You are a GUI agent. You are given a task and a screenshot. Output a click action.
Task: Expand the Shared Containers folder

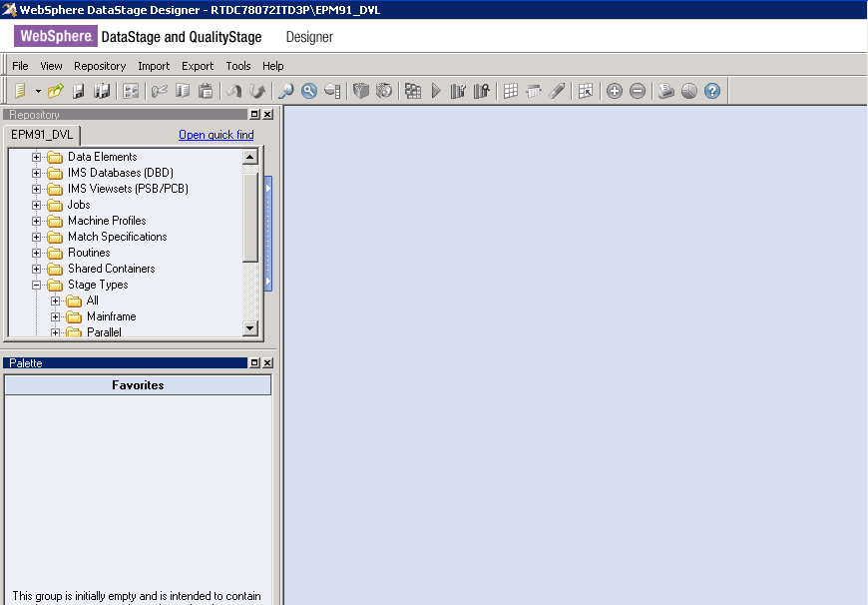click(37, 269)
